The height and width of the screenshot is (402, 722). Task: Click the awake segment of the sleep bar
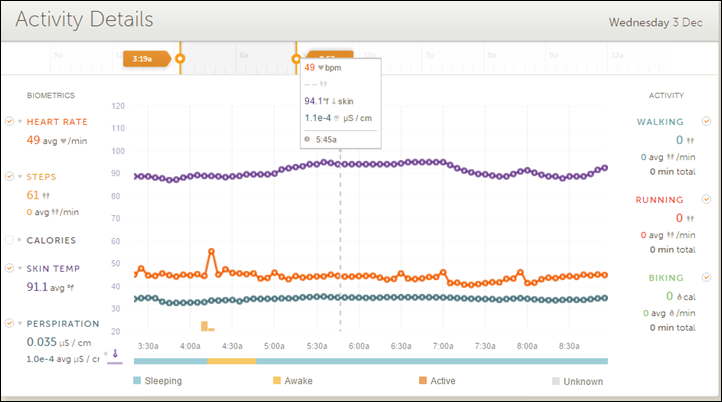pos(232,361)
